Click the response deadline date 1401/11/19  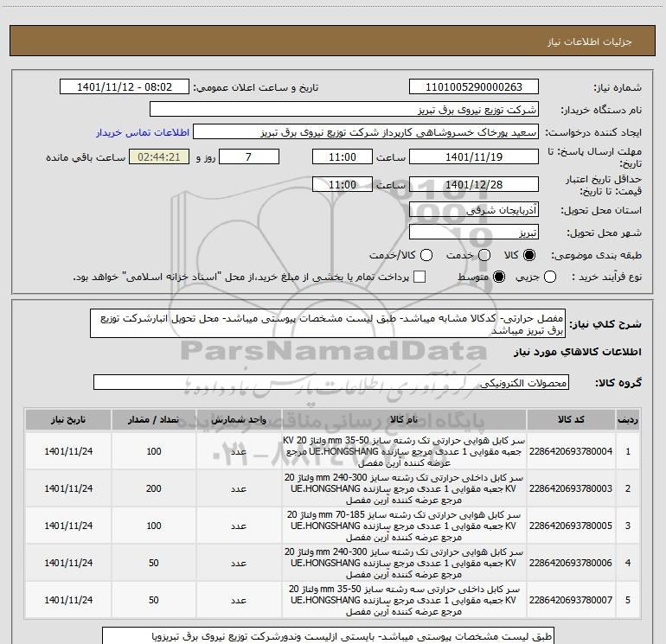coord(474,156)
